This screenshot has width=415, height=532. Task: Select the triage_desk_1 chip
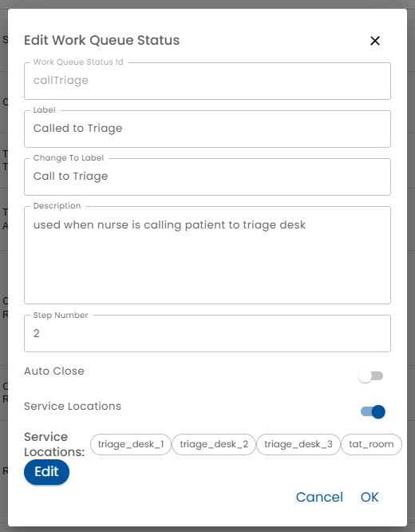[x=131, y=444]
